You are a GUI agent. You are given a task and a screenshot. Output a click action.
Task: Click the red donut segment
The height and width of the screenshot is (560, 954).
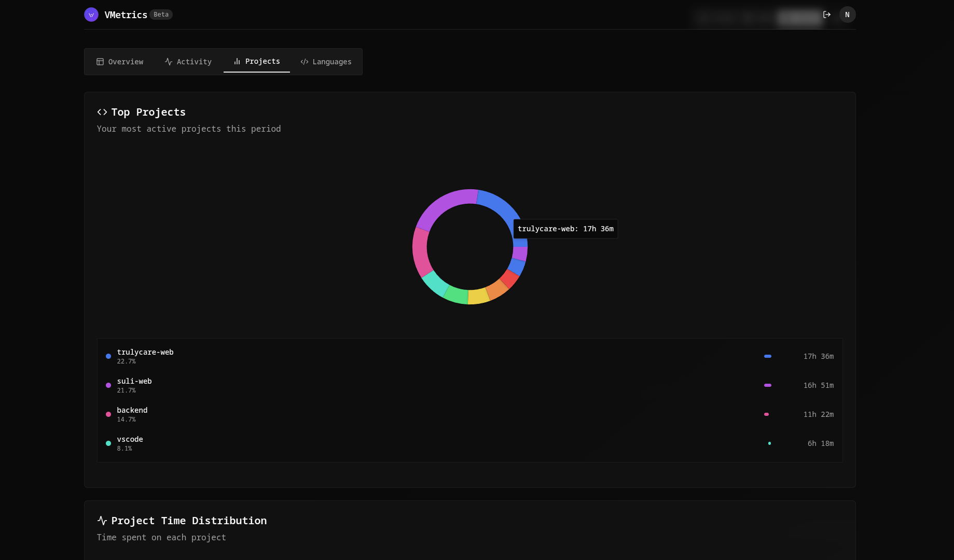pyautogui.click(x=509, y=278)
